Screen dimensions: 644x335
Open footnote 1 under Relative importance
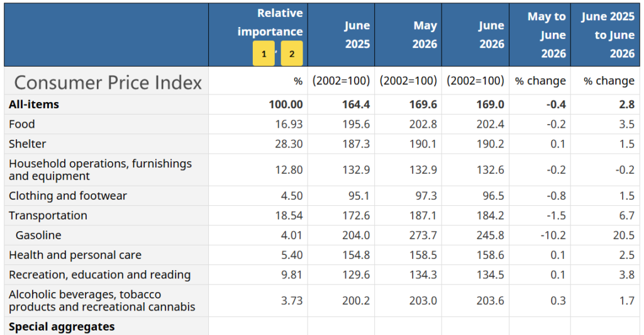coord(264,54)
